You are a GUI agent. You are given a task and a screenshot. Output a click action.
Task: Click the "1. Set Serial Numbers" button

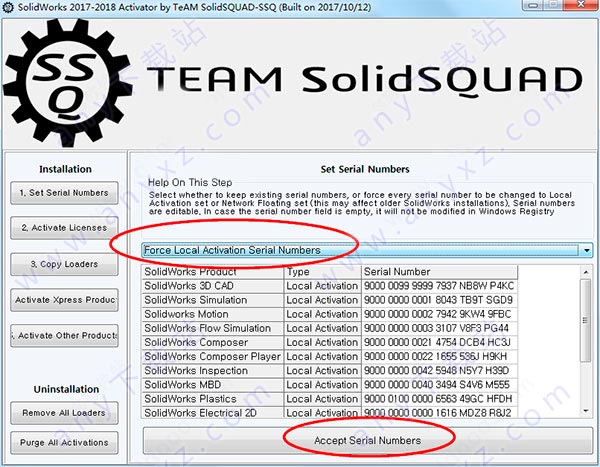(x=64, y=193)
